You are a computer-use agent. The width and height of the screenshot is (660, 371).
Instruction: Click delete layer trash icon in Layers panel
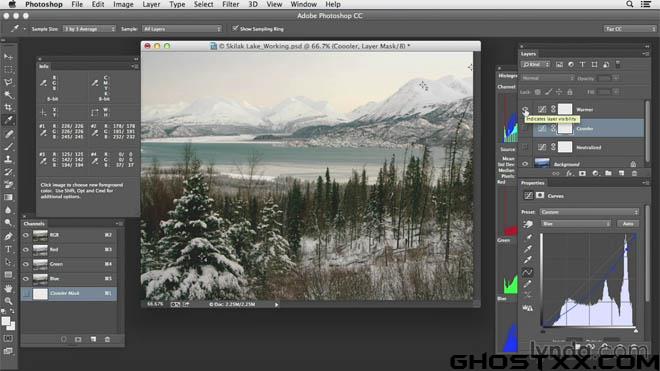tap(634, 173)
